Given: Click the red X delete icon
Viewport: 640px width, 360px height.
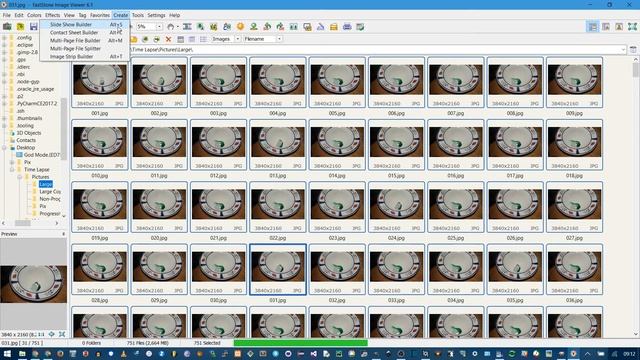Looking at the screenshot, I should (x=168, y=39).
